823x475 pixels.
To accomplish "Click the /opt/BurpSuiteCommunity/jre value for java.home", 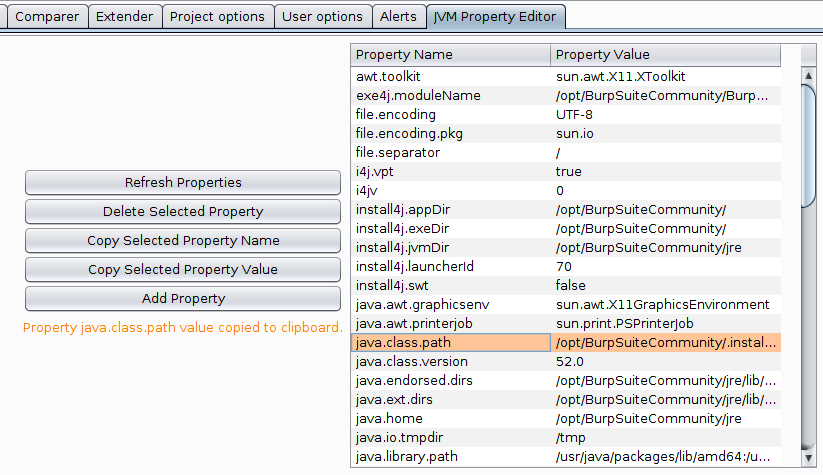I will pyautogui.click(x=666, y=418).
